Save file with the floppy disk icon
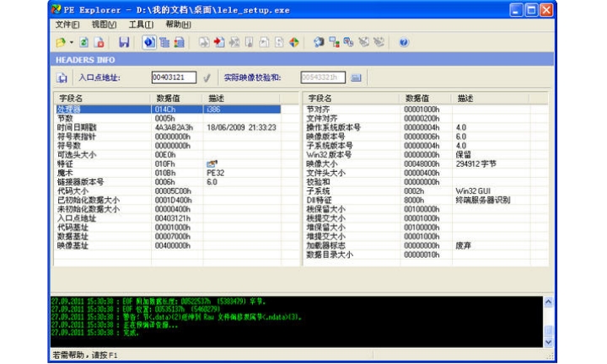607x364 pixels. pos(124,42)
